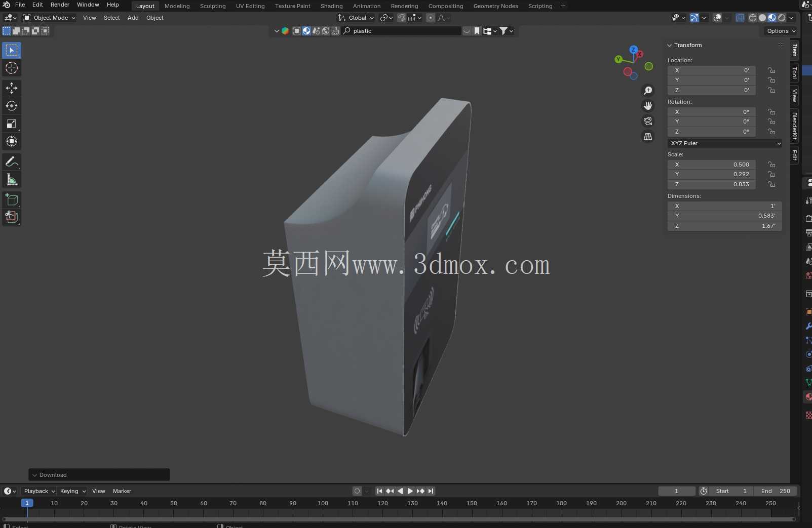This screenshot has width=812, height=528.
Task: Open the Global transform orientation dropdown
Action: tap(357, 18)
